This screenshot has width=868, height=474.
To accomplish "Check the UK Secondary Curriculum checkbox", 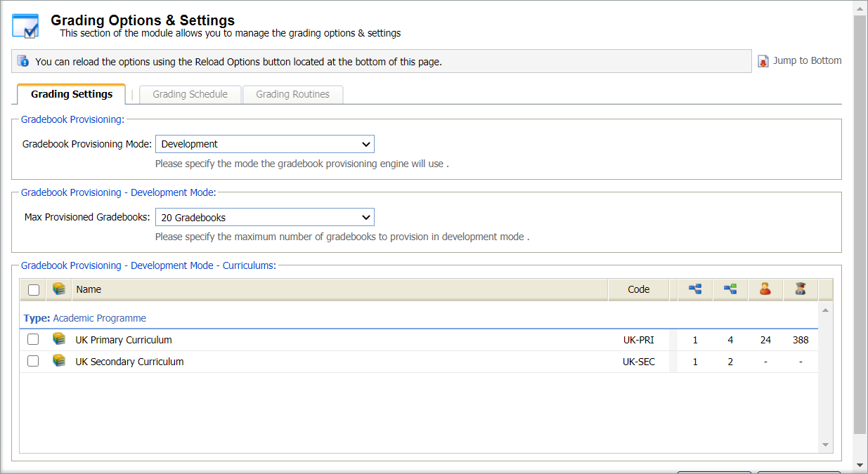I will tap(33, 361).
